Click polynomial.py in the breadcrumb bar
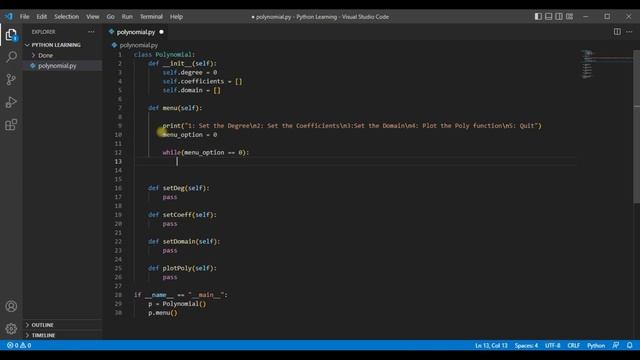The height and width of the screenshot is (360, 640). point(138,45)
